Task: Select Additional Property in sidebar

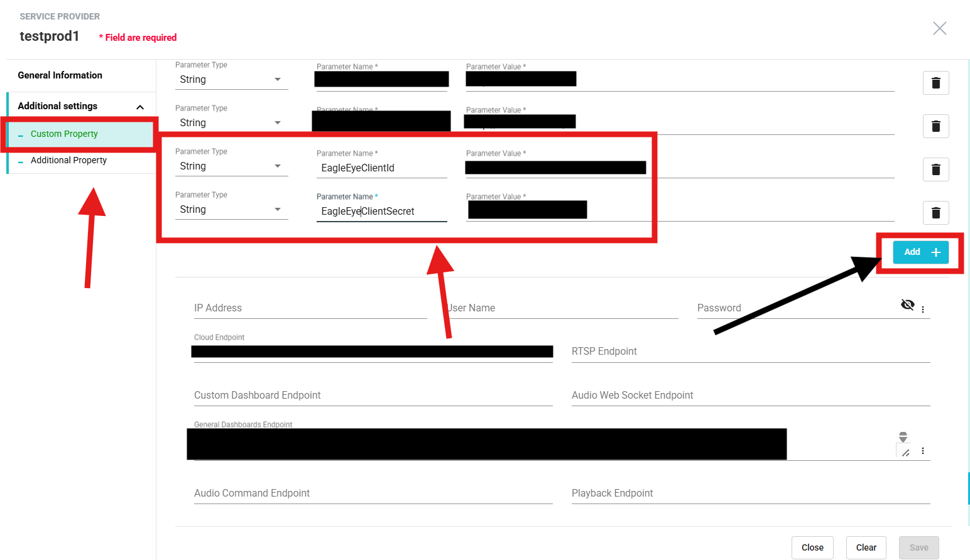Action: point(68,160)
